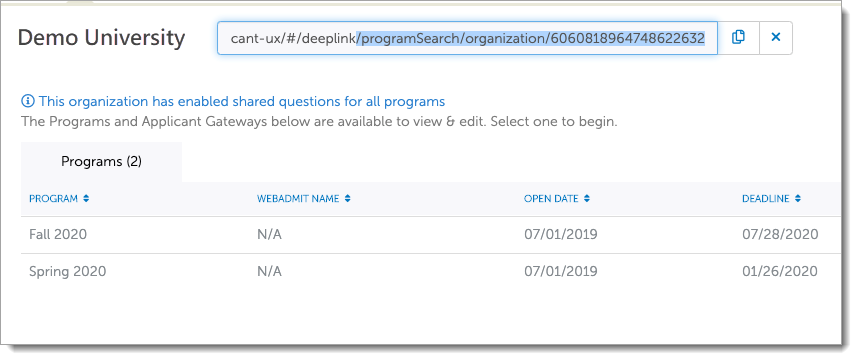
Task: Click the sort arrows icon next to PROGRAM
Action: click(x=86, y=199)
